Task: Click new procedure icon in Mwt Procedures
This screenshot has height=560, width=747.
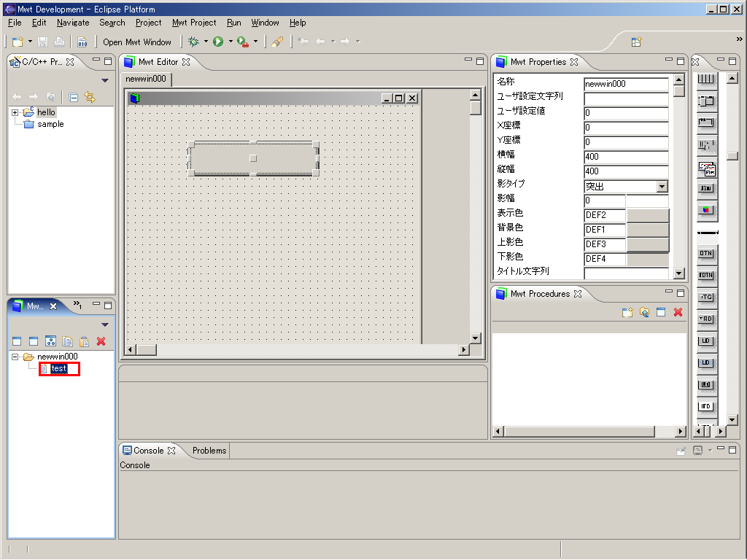Action: (627, 312)
